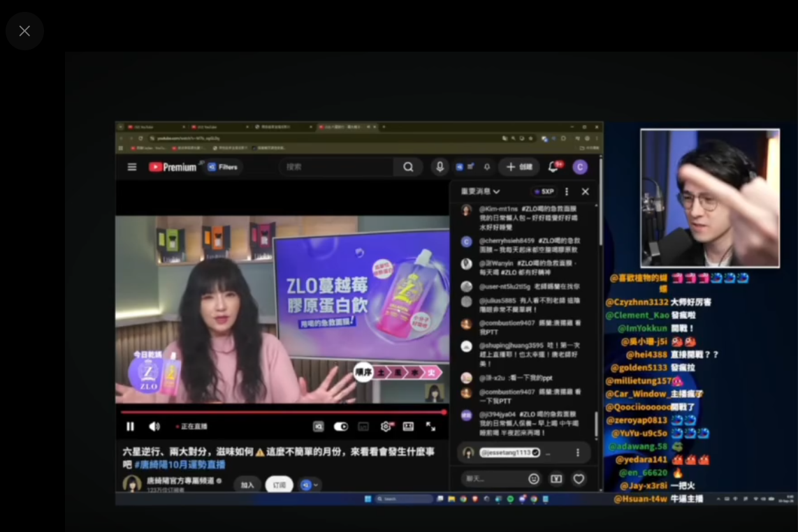Focus the YouTube search field
The width and height of the screenshot is (798, 532).
(x=337, y=167)
